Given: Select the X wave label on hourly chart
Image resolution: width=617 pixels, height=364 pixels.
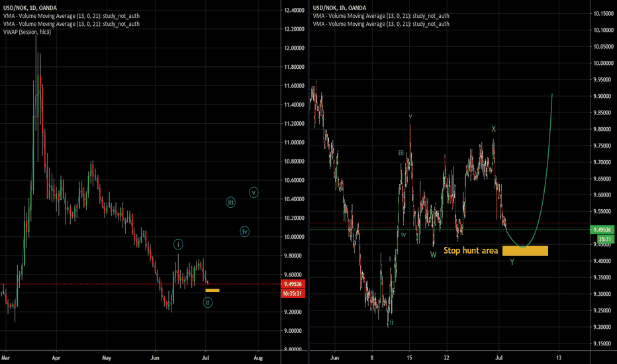Looking at the screenshot, I should 494,128.
